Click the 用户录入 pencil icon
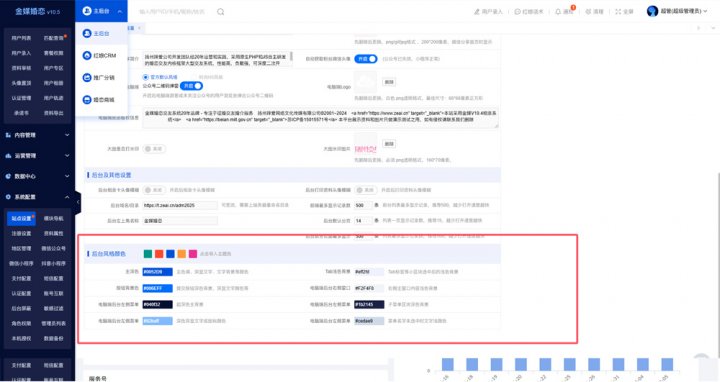720x382 pixels. [x=477, y=11]
